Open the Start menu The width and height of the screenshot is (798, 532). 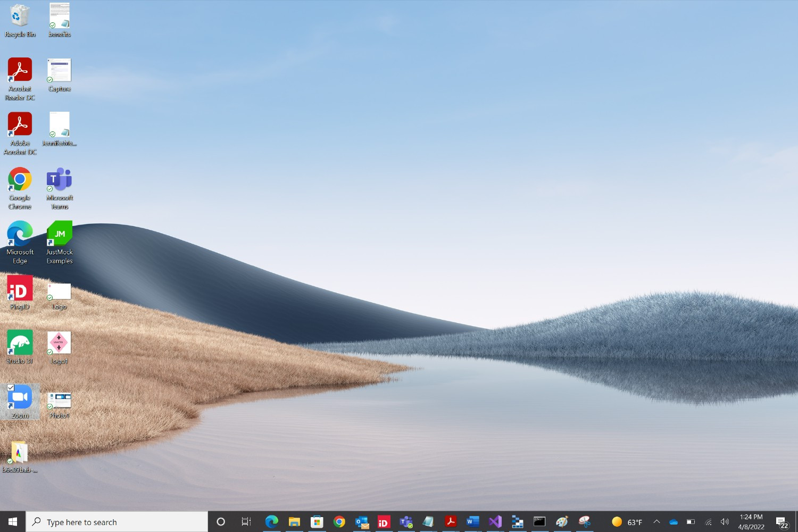click(12, 522)
